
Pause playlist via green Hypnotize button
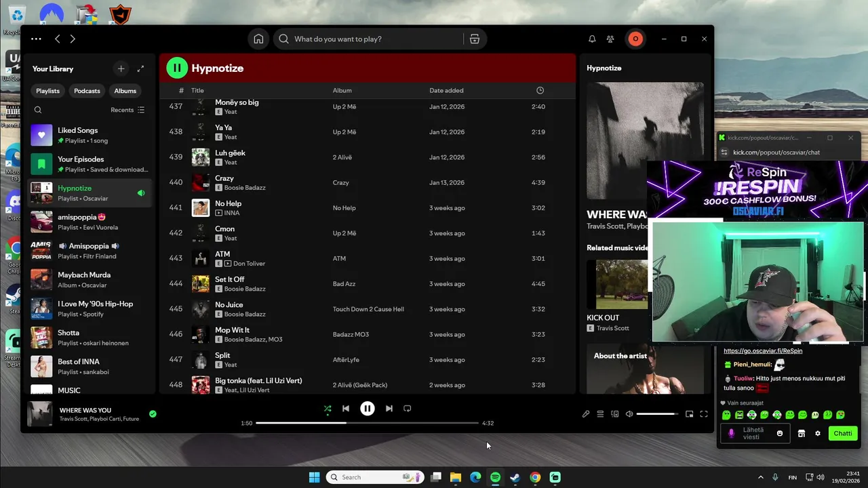(x=177, y=68)
